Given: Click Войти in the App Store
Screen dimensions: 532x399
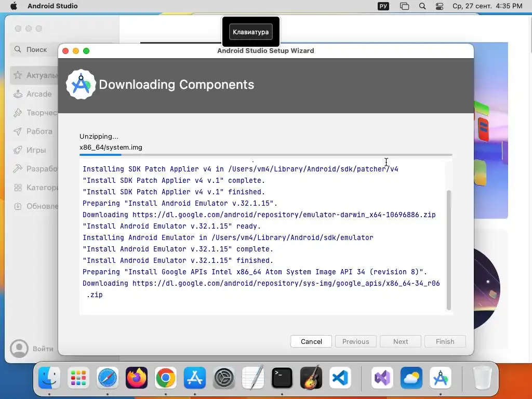Looking at the screenshot, I should [43, 349].
